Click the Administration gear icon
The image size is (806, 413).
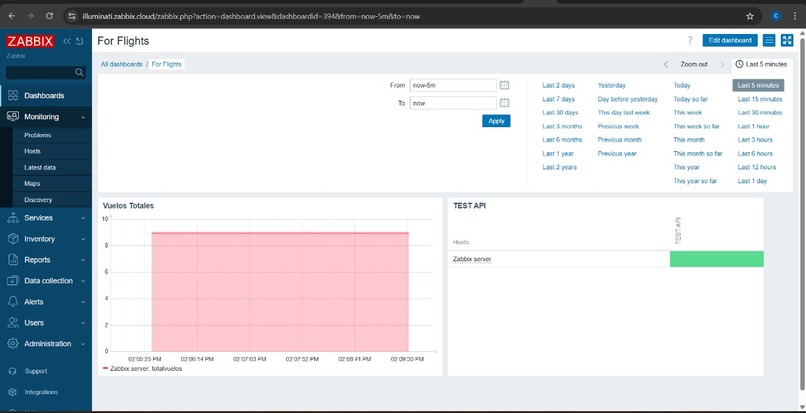(13, 344)
